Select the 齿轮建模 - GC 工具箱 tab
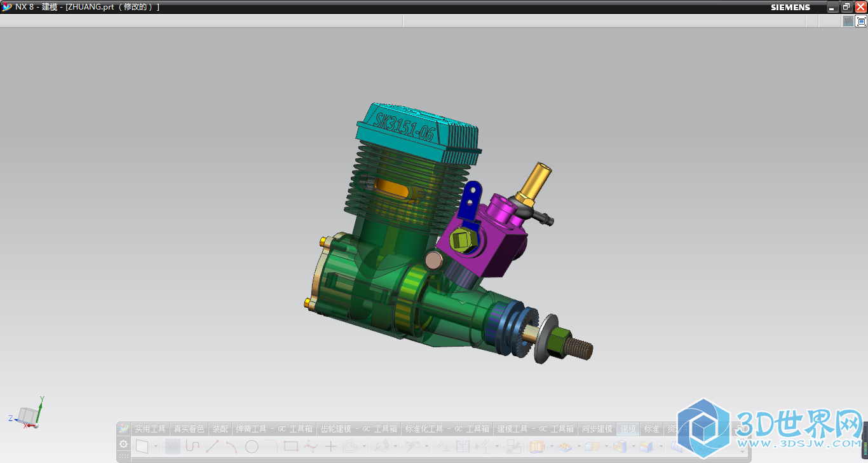 (358, 429)
